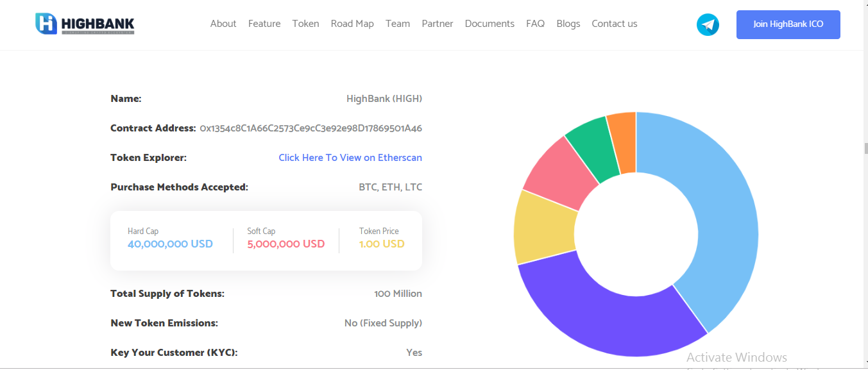Click the Contract Address: label
The image size is (868, 370).
point(153,128)
